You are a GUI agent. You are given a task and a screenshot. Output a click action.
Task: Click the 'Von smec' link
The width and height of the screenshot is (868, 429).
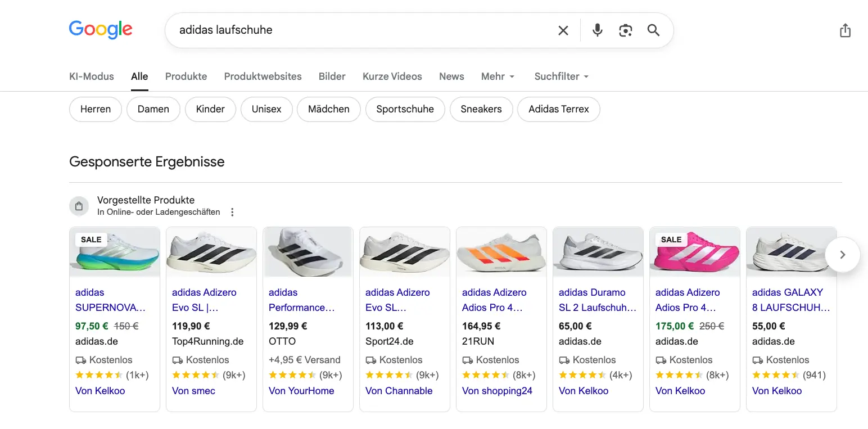pos(193,391)
